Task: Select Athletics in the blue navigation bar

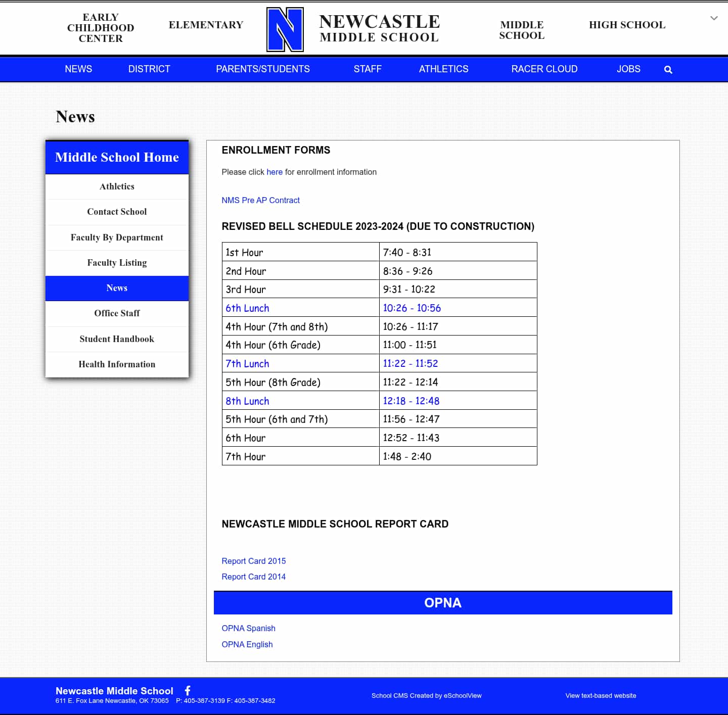Action: pyautogui.click(x=443, y=69)
